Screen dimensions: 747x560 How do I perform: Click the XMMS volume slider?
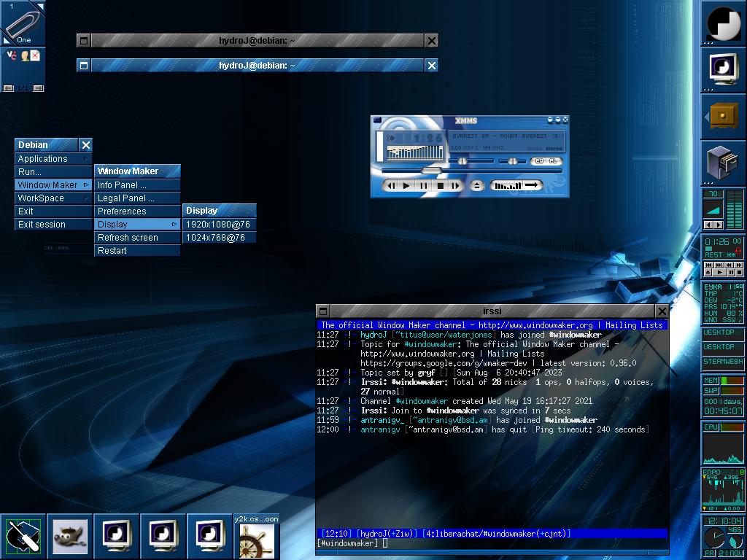462,161
